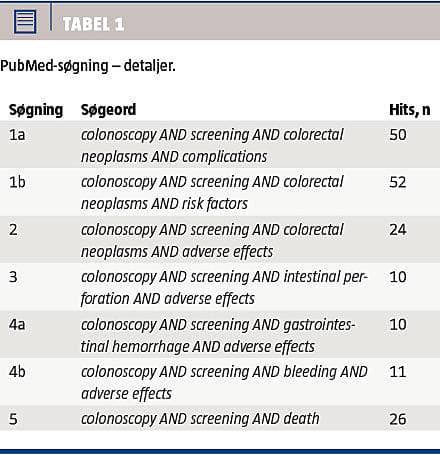Image resolution: width=440 pixels, height=455 pixels.
Task: Click the bleeding AND adverse effects terms
Action: click(x=224, y=382)
